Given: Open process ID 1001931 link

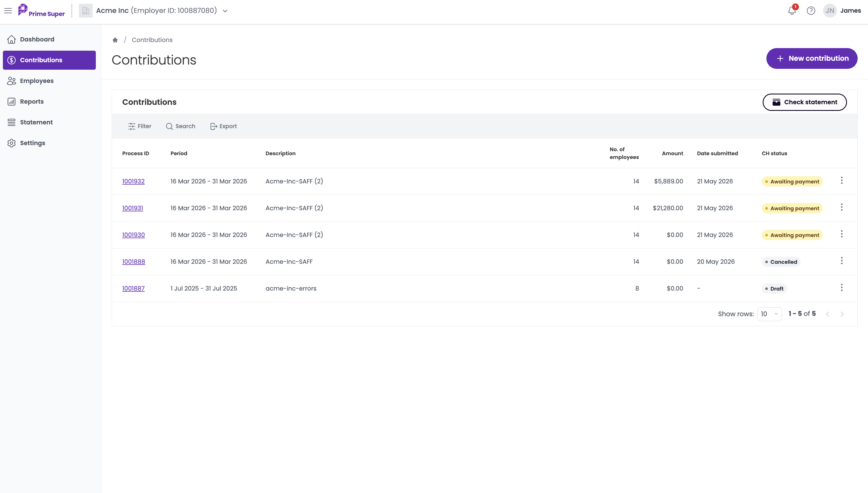Looking at the screenshot, I should coord(133,208).
